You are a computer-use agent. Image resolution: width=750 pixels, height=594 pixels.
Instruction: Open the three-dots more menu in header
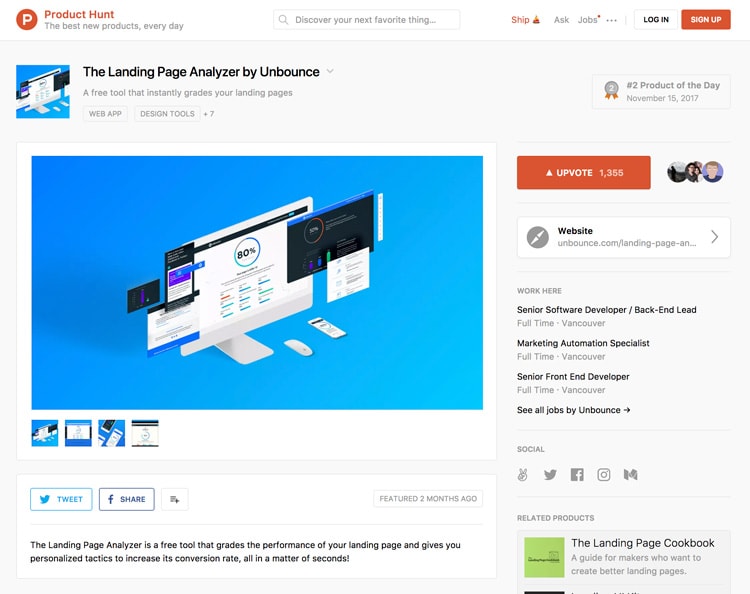point(611,20)
